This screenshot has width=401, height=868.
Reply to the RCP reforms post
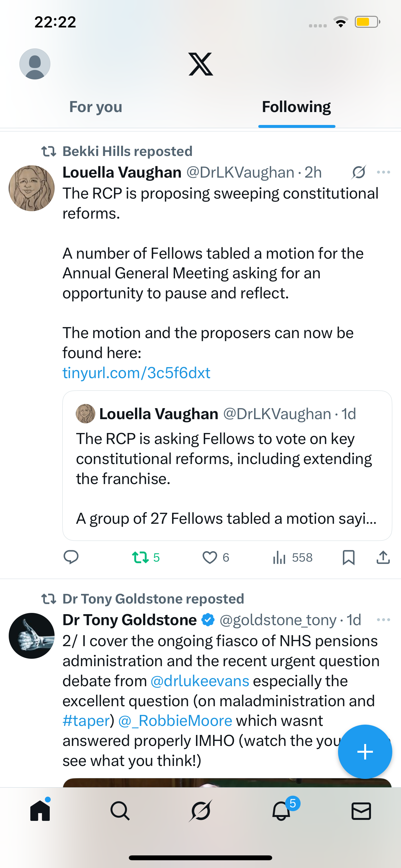click(71, 557)
